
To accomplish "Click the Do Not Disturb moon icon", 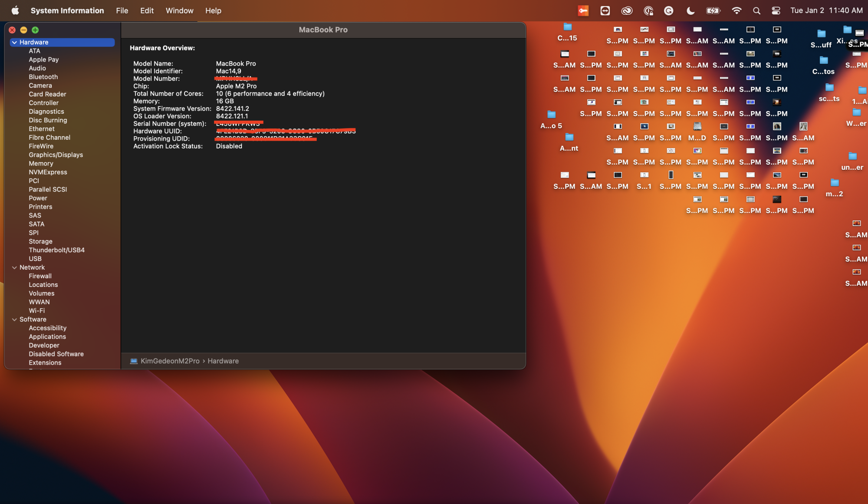I will click(690, 10).
